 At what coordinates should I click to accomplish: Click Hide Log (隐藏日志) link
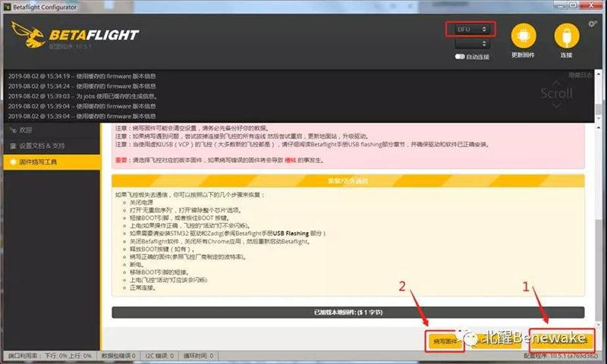[579, 74]
